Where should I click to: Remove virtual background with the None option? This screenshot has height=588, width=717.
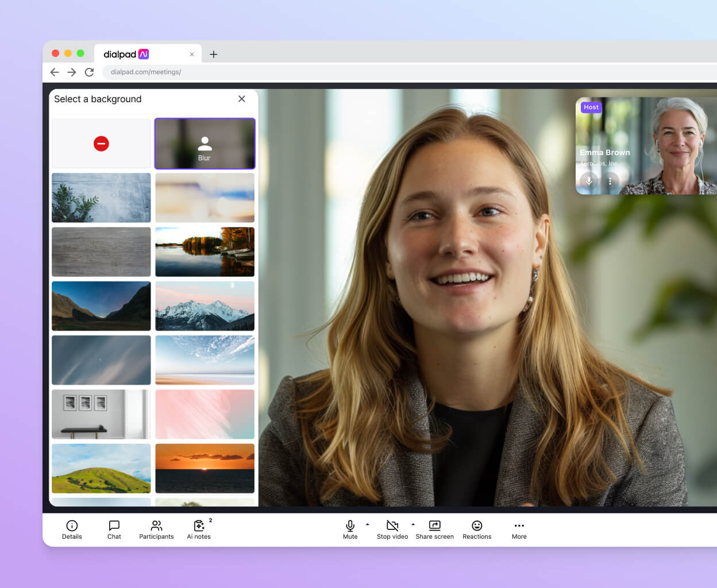tap(101, 144)
